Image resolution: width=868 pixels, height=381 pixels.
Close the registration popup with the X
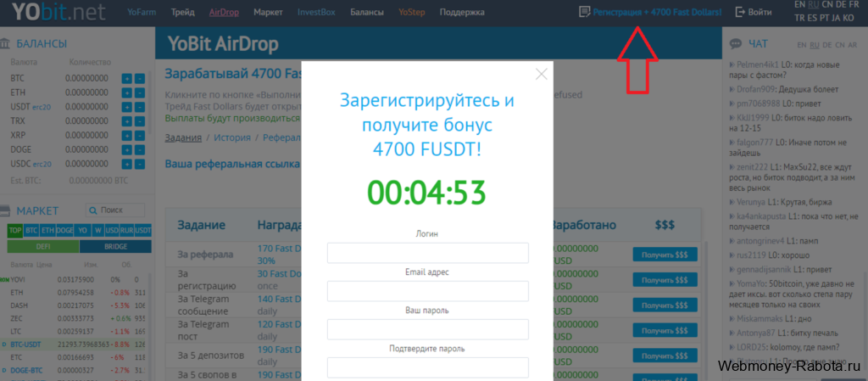(541, 74)
